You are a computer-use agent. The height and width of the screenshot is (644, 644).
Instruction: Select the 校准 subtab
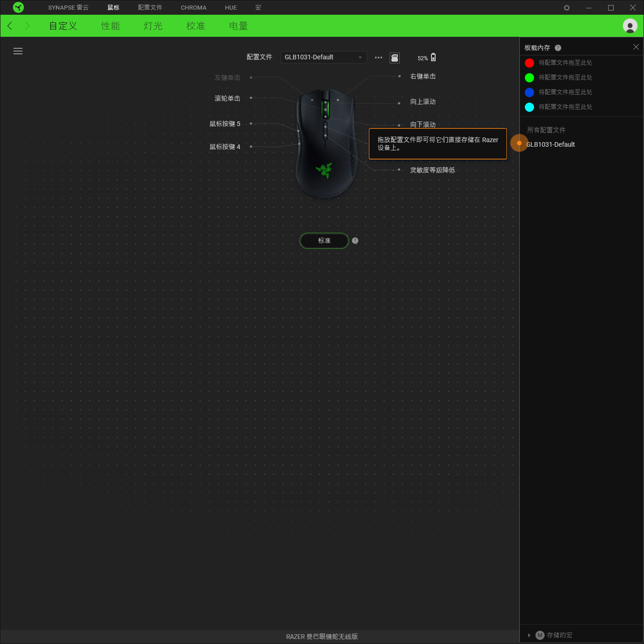pos(195,26)
